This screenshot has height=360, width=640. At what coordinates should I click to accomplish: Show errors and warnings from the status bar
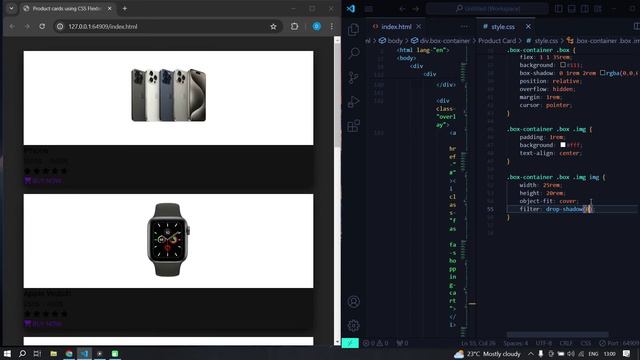click(376, 343)
